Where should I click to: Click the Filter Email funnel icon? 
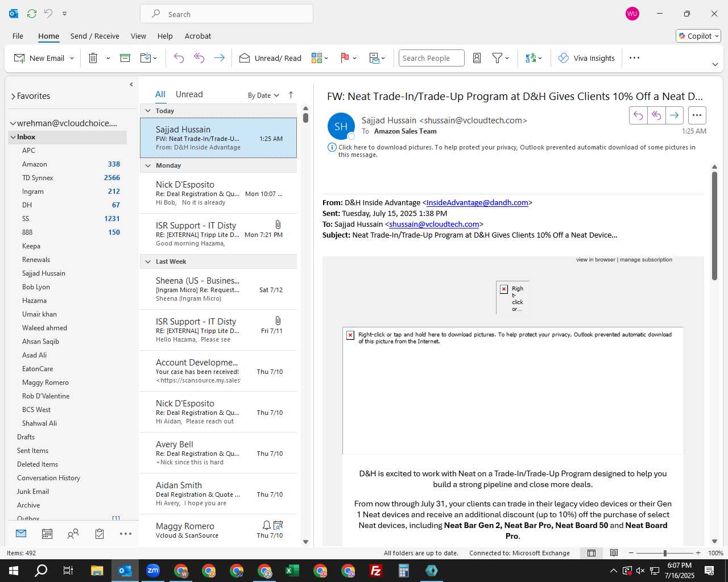(x=497, y=58)
